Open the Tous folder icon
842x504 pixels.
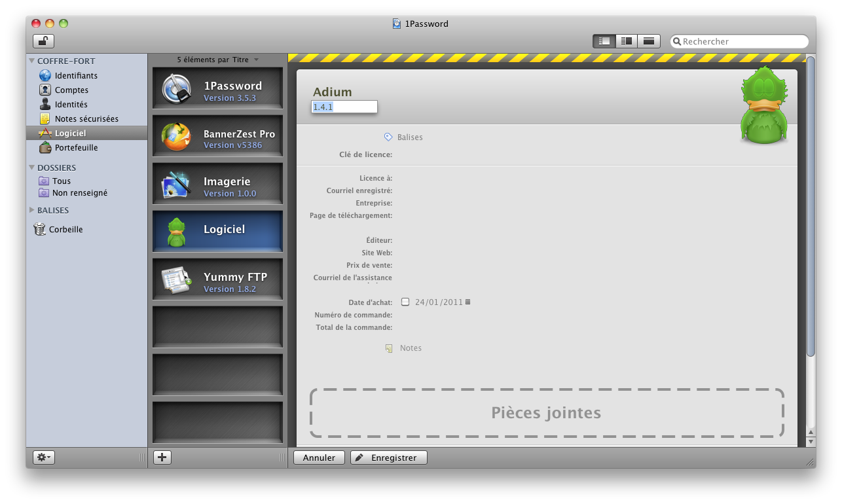(44, 181)
